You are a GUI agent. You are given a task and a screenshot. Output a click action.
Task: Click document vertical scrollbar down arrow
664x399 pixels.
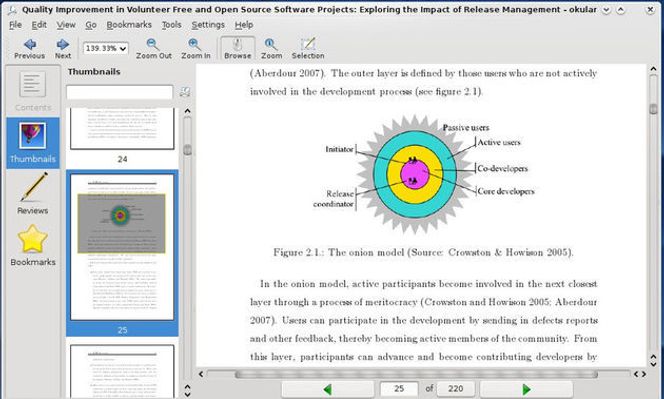click(653, 364)
